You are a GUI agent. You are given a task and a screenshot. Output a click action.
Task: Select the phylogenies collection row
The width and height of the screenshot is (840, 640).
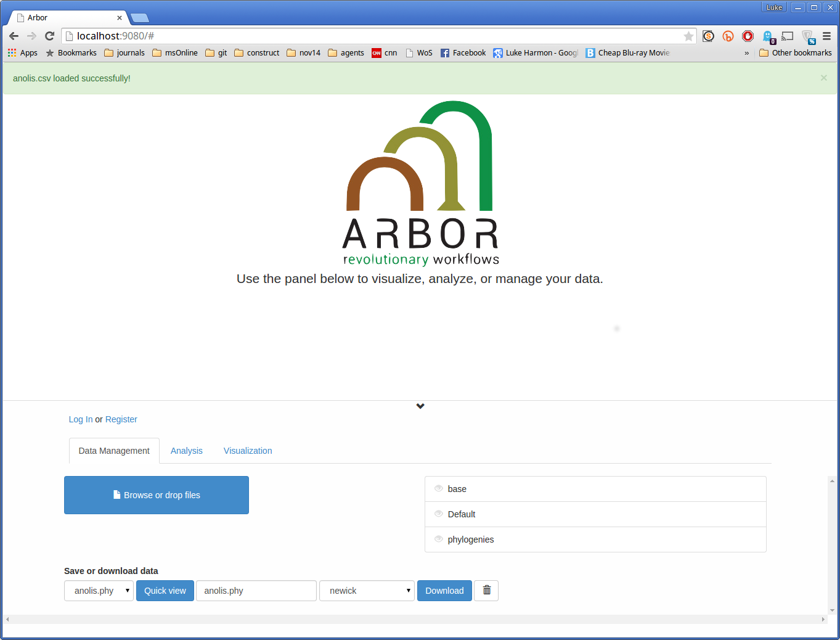click(x=595, y=539)
